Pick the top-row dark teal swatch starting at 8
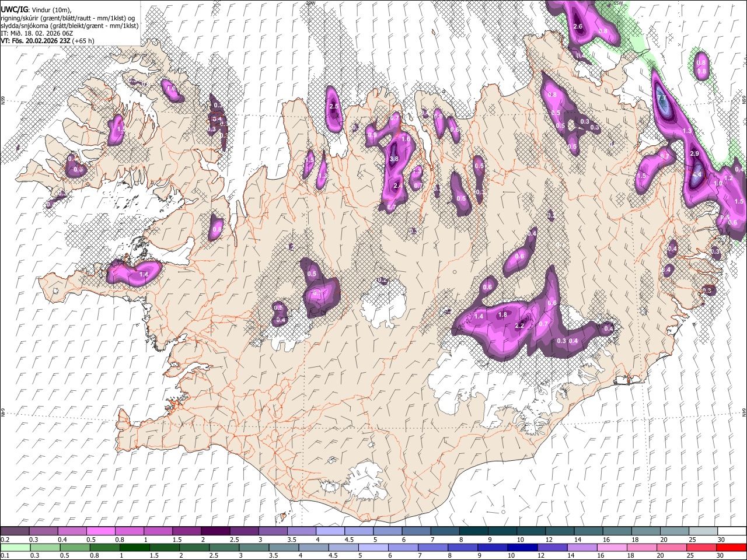This screenshot has width=747, height=560. click(x=473, y=531)
